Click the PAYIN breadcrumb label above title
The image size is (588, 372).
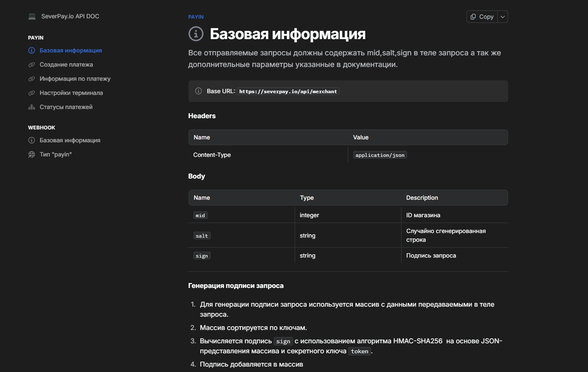[196, 17]
